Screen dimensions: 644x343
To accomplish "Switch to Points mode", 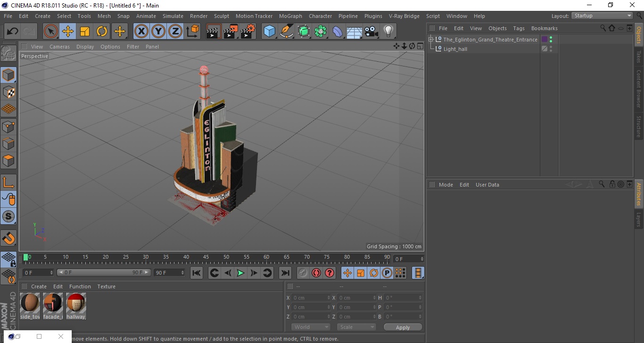I will tap(8, 126).
